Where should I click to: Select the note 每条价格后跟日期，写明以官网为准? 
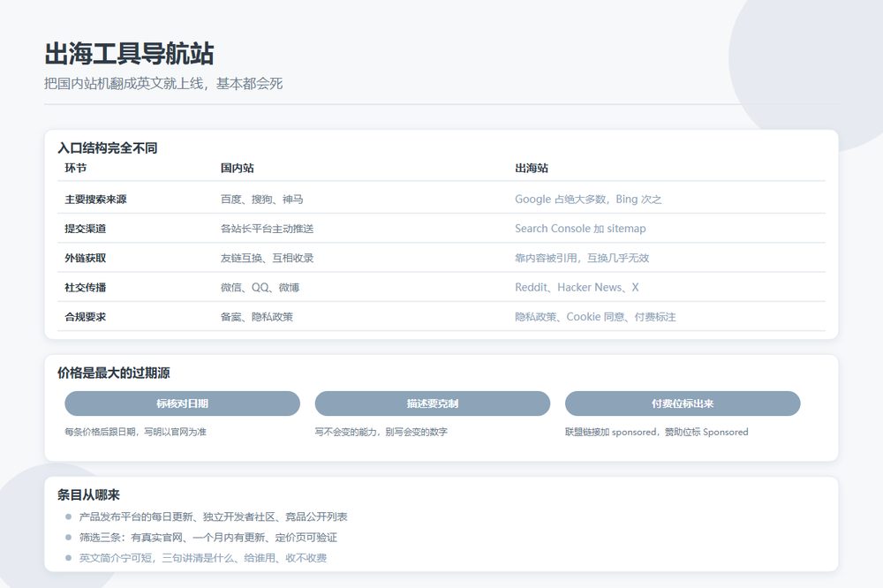point(135,432)
